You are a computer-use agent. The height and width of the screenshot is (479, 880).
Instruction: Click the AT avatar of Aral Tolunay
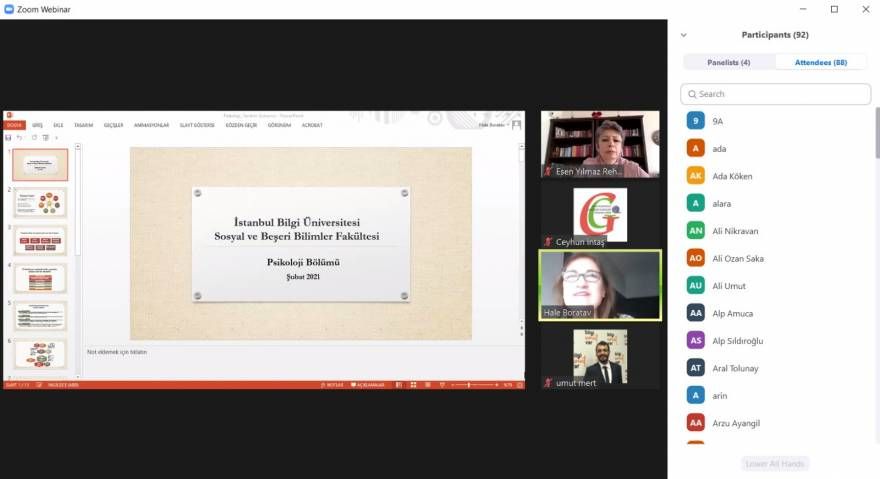tap(696, 368)
